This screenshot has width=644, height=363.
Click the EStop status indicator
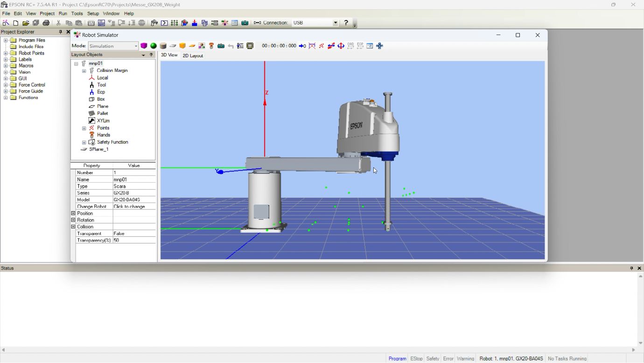(x=416, y=358)
